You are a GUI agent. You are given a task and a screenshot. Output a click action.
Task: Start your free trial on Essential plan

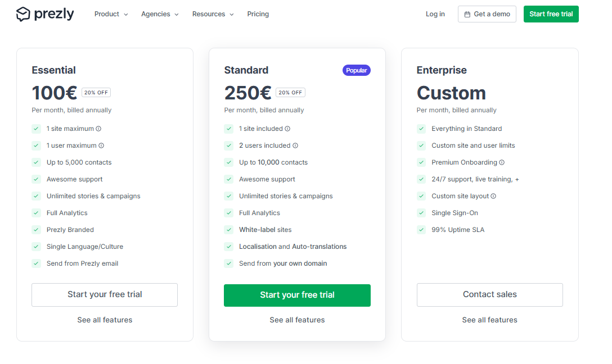(x=105, y=295)
